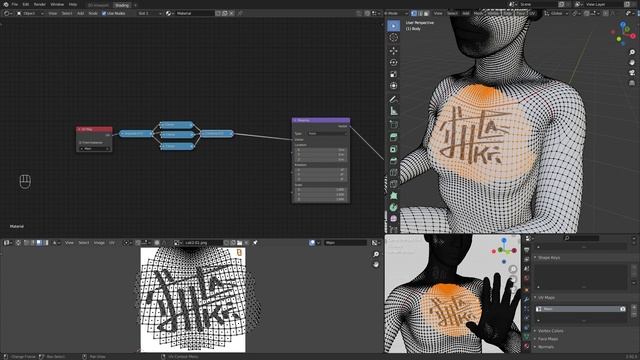Image resolution: width=640 pixels, height=360 pixels.
Task: Select the Scale tool in viewport toolbar
Action: [393, 74]
